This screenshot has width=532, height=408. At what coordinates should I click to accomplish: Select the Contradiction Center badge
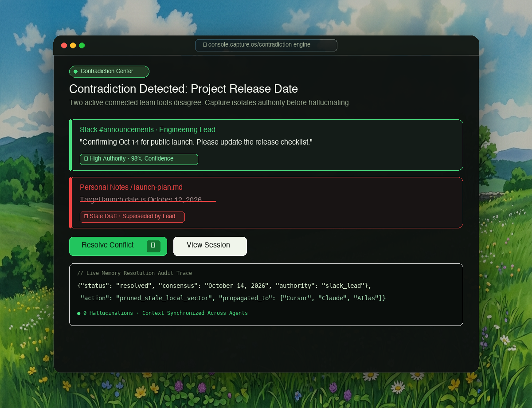[x=109, y=71]
